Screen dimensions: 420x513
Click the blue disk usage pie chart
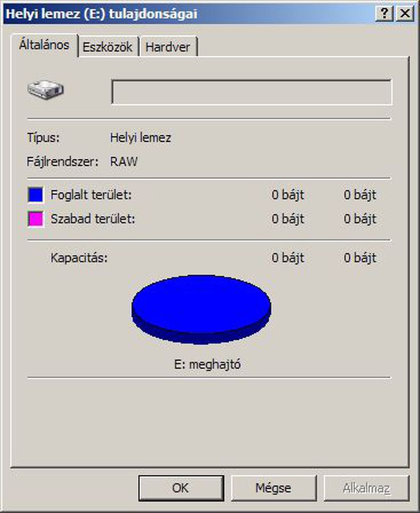201,309
